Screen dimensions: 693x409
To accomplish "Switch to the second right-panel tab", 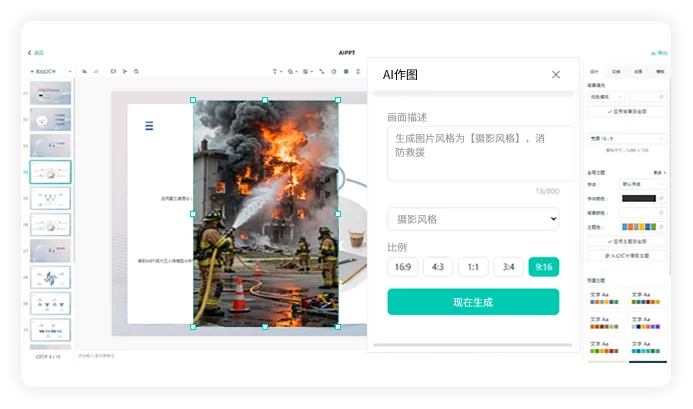I will tap(616, 71).
